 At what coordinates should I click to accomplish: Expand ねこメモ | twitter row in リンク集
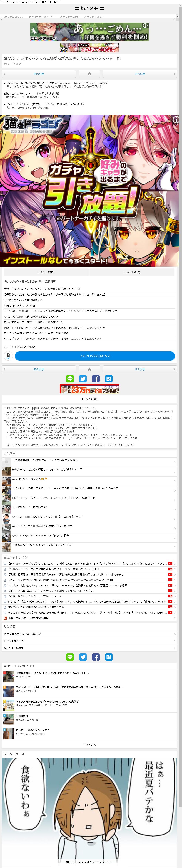click(x=89, y=648)
